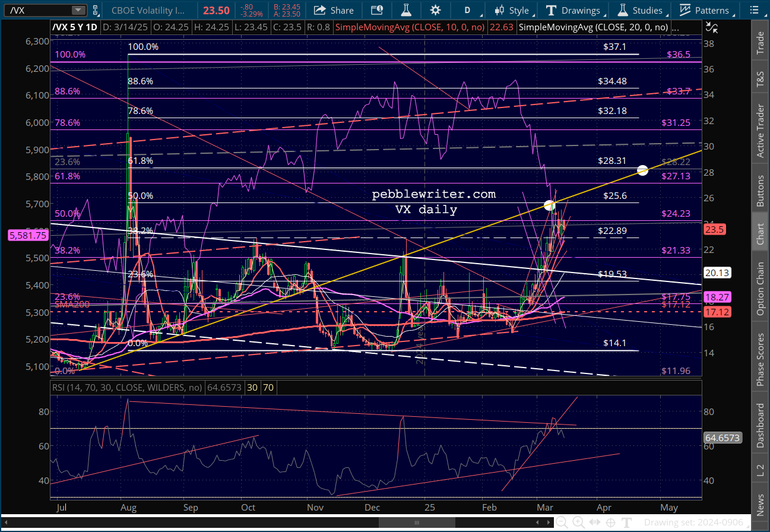Click the Share arrow icon

[320, 10]
